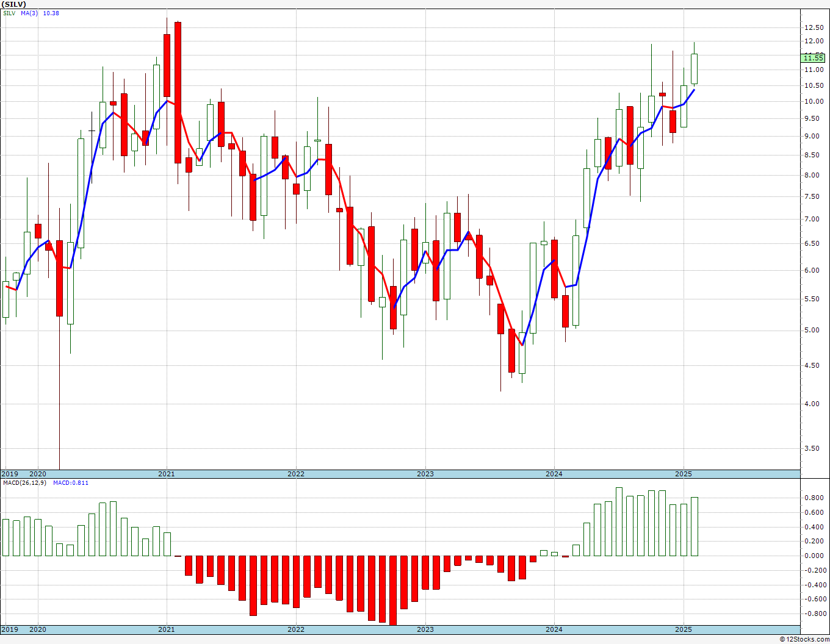This screenshot has height=644, width=830.
Task: Click 2025 on the MACD panel time axis
Action: click(x=684, y=630)
